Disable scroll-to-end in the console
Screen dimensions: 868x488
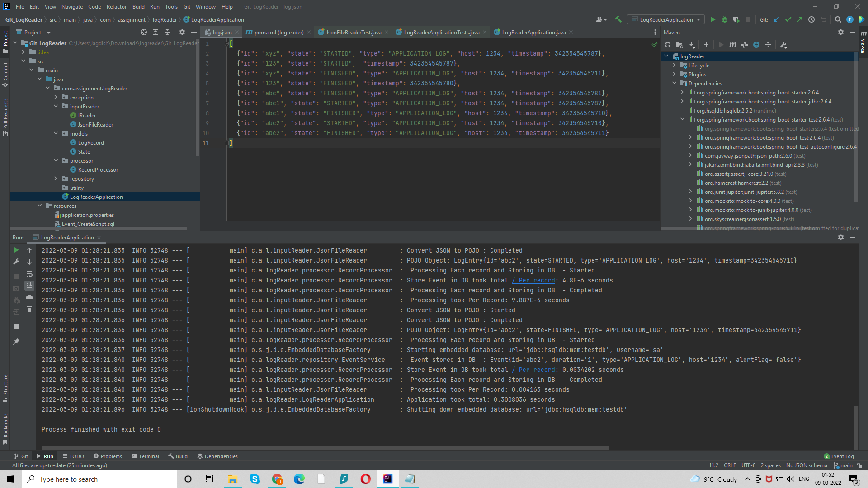pos(29,286)
